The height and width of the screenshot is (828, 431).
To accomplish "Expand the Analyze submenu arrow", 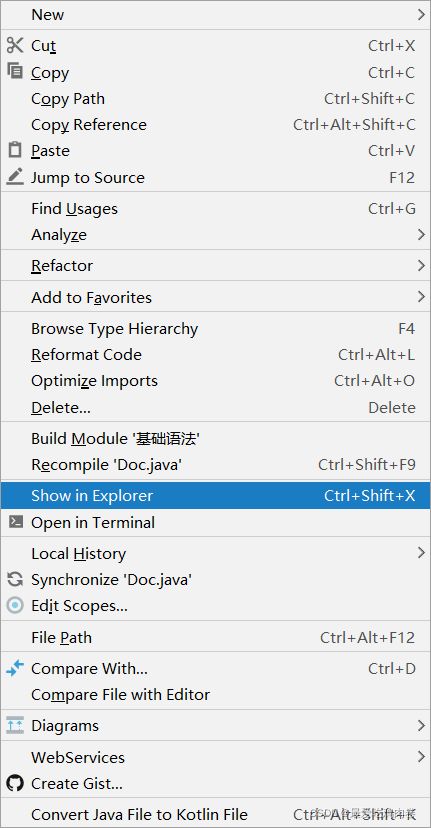I will click(x=421, y=234).
